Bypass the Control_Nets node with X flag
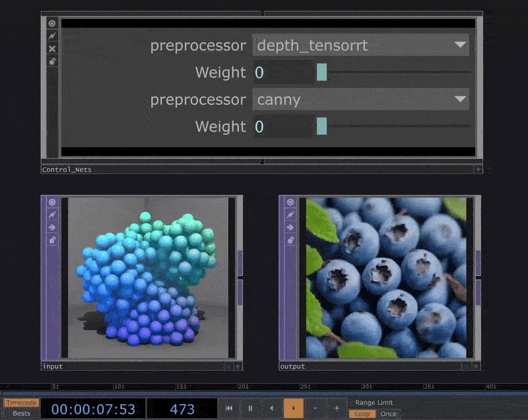 pos(52,48)
